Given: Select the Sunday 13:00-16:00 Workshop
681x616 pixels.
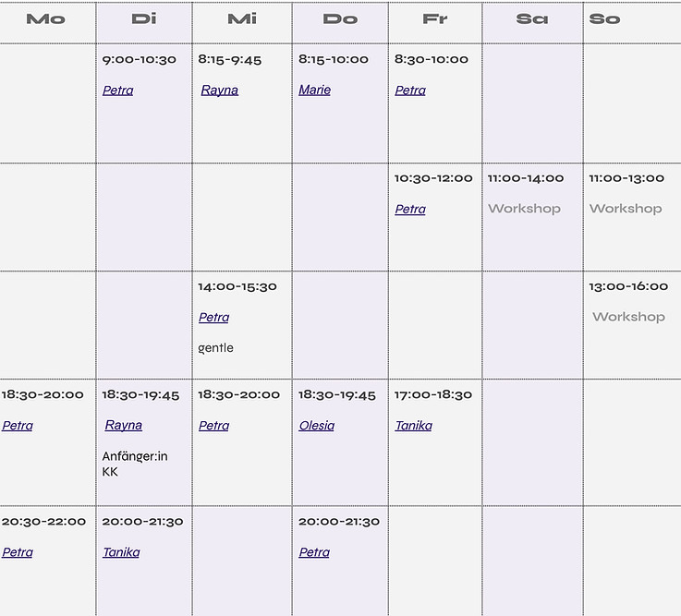Looking at the screenshot, I should point(628,317).
